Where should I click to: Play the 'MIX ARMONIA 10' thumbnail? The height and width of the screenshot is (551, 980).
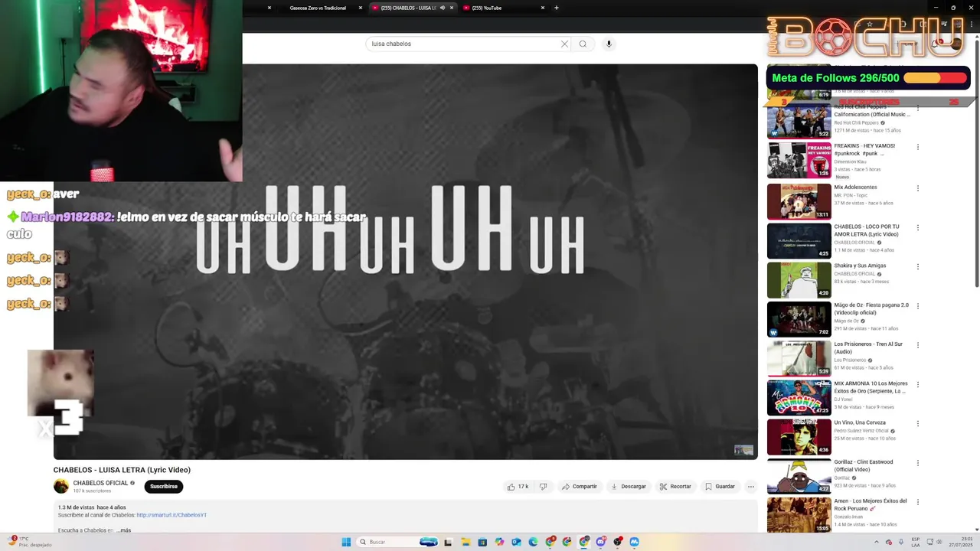pos(799,397)
